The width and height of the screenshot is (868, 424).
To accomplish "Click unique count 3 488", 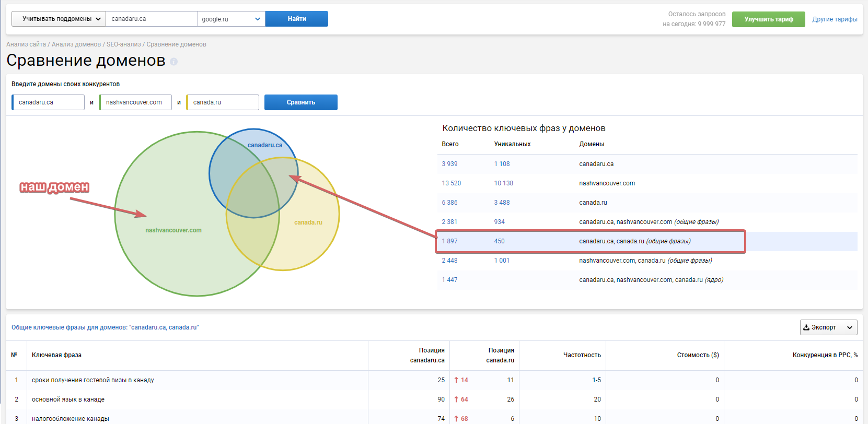I will [x=502, y=203].
